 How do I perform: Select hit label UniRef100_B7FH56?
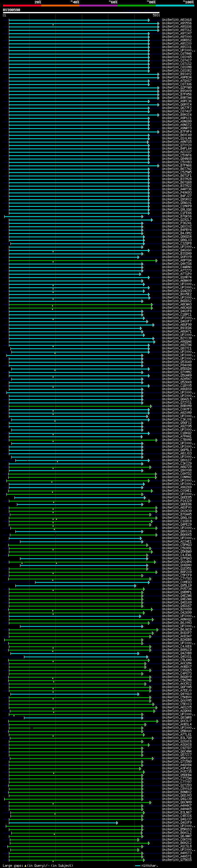coord(177,94)
